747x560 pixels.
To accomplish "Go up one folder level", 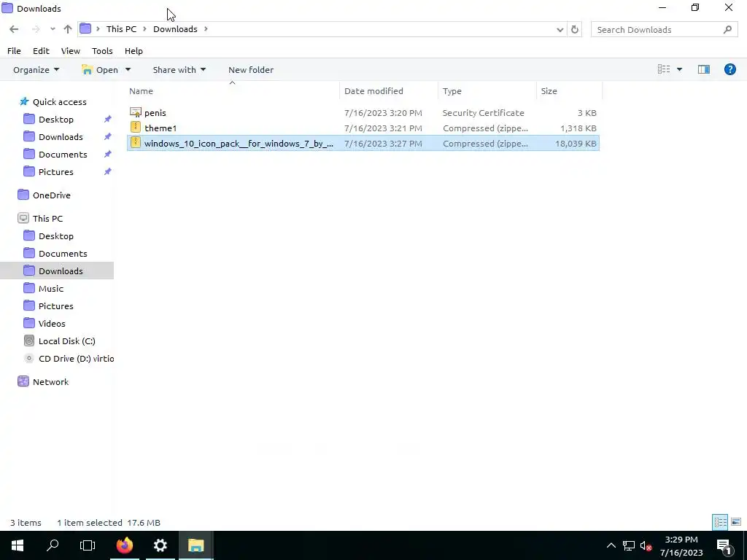I will 68,29.
